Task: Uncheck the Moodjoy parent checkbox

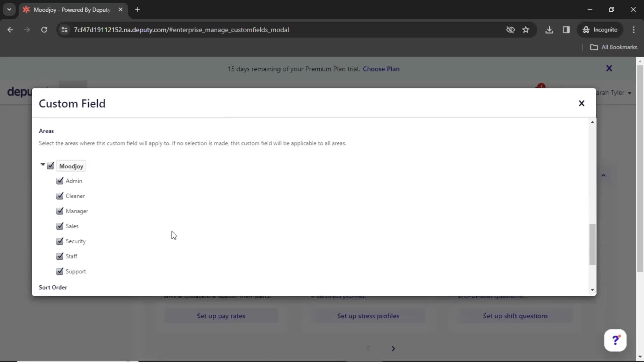Action: 50,165
